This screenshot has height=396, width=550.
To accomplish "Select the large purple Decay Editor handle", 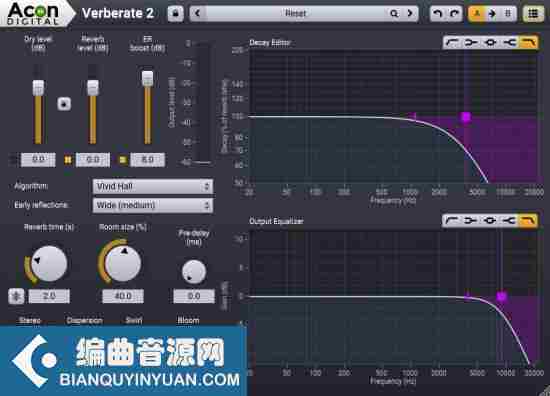I will click(466, 117).
